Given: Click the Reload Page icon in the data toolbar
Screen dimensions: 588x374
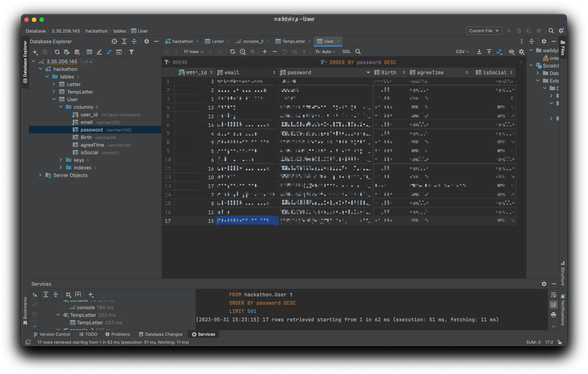Looking at the screenshot, I should click(232, 52).
